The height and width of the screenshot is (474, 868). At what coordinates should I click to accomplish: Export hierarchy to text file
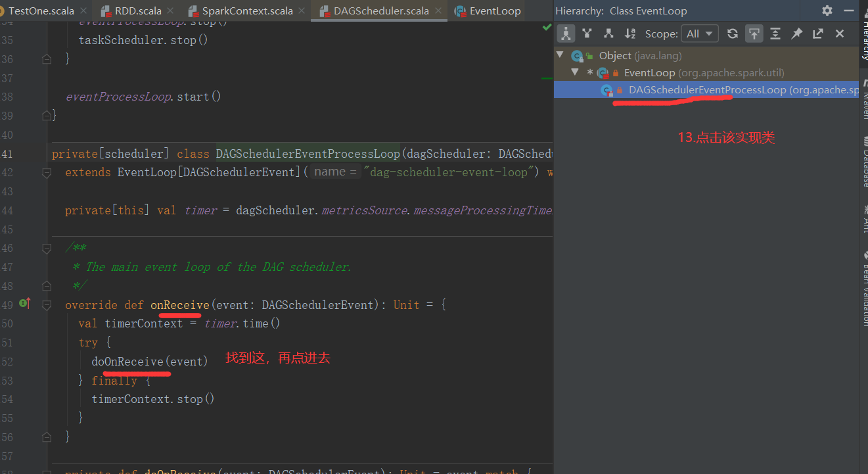[818, 34]
